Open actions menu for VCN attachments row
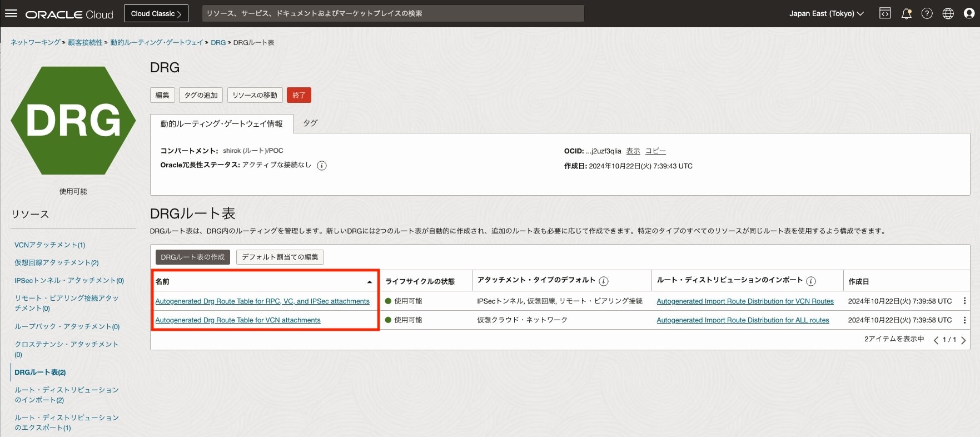Image resolution: width=980 pixels, height=437 pixels. 964,320
